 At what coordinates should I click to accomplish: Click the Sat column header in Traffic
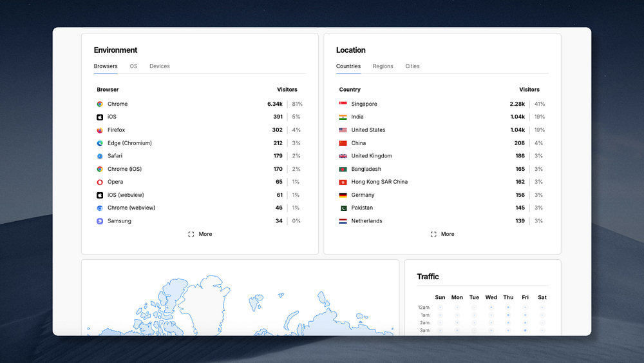[542, 298]
